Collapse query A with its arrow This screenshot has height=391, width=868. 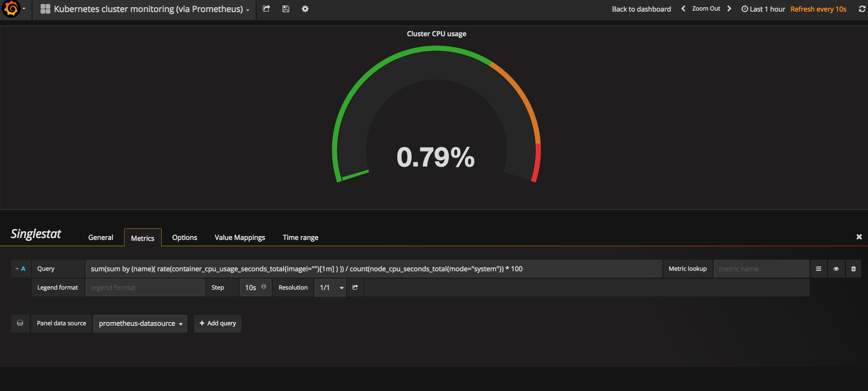(17, 269)
